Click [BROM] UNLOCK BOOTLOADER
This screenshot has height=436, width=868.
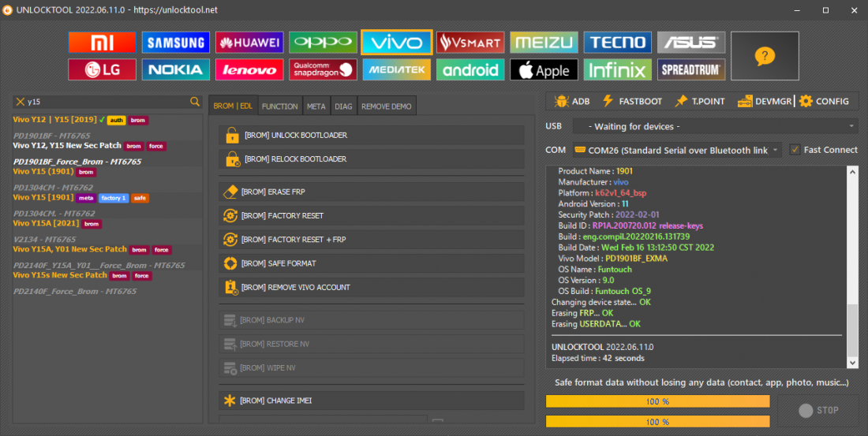(x=371, y=135)
